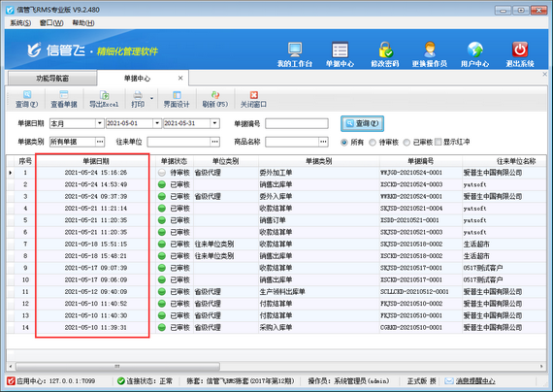Expand the 本月 date range dropdown

click(100, 123)
